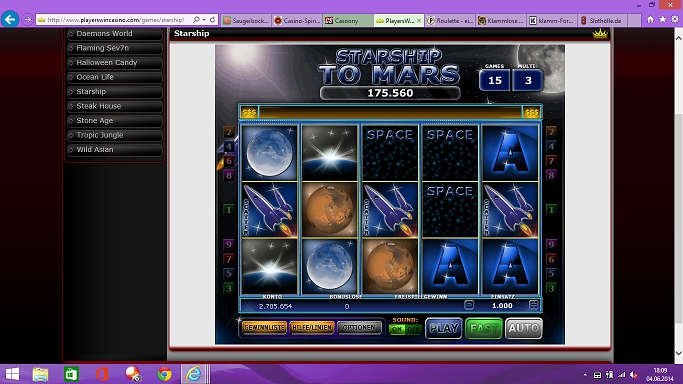
Task: Open Google Chrome from the taskbar
Action: point(164,374)
